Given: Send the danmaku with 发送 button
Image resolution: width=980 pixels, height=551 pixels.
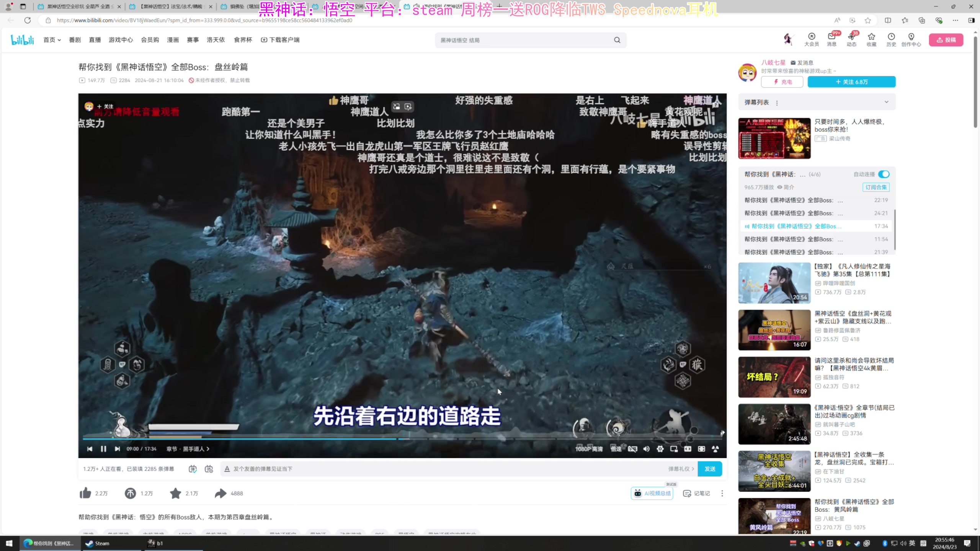Looking at the screenshot, I should click(x=710, y=469).
